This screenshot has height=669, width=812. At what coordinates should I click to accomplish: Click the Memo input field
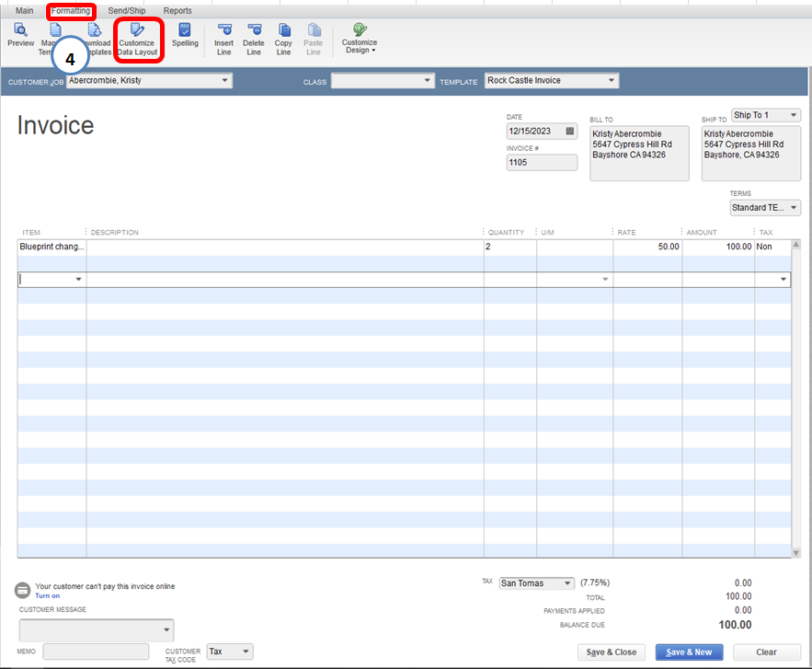coord(96,652)
